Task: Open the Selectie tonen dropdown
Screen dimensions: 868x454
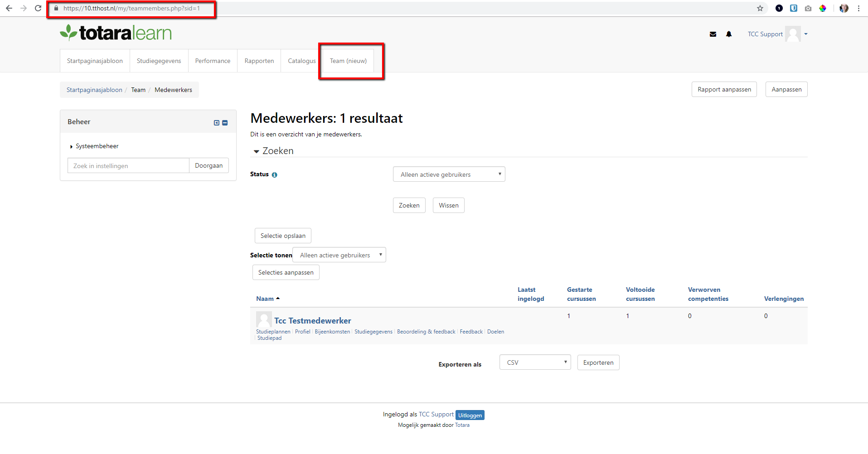Action: [x=339, y=255]
